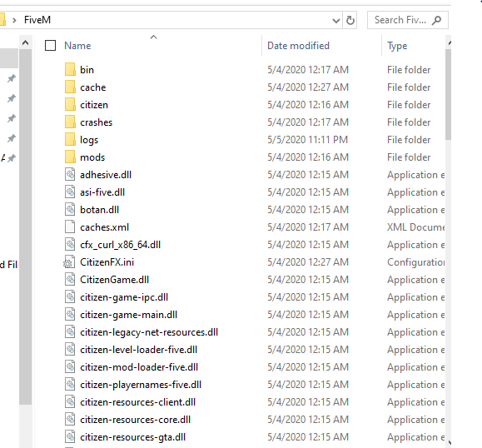Click the CitizenGame.dll file icon
Screen dimensions: 482x448
[x=70, y=280]
